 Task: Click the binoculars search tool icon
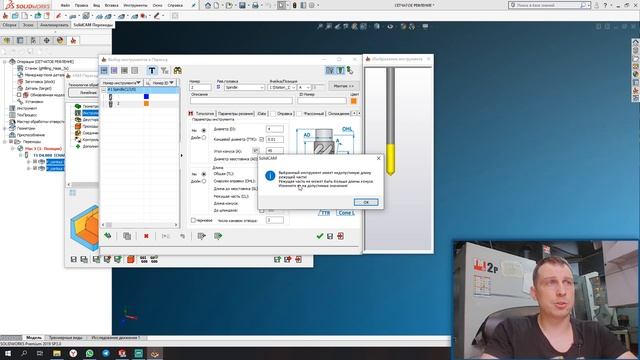pyautogui.click(x=178, y=71)
